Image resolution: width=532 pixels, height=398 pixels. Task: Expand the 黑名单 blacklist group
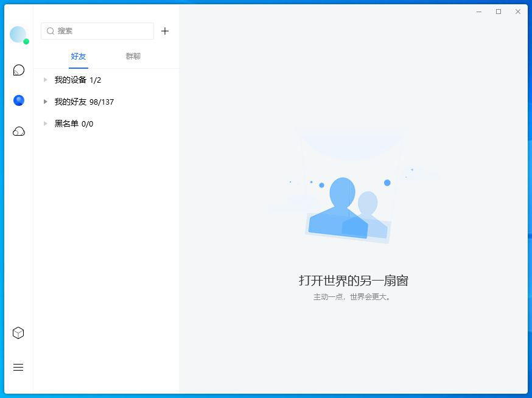pyautogui.click(x=46, y=124)
